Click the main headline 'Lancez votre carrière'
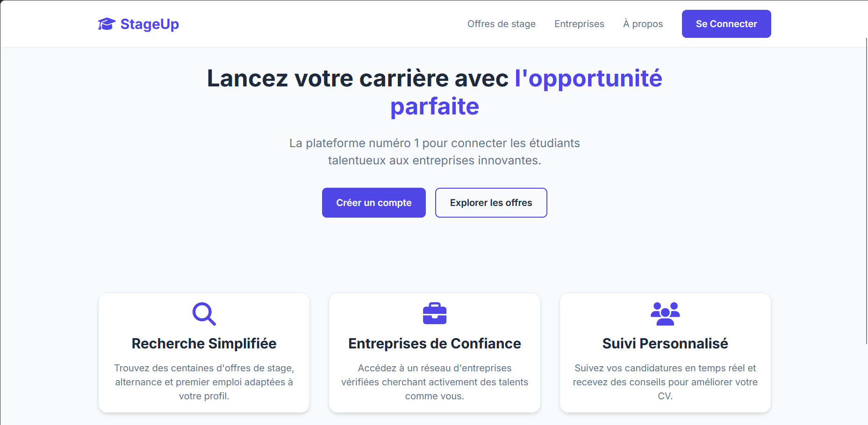Viewport: 868px width, 425px height. pos(358,78)
